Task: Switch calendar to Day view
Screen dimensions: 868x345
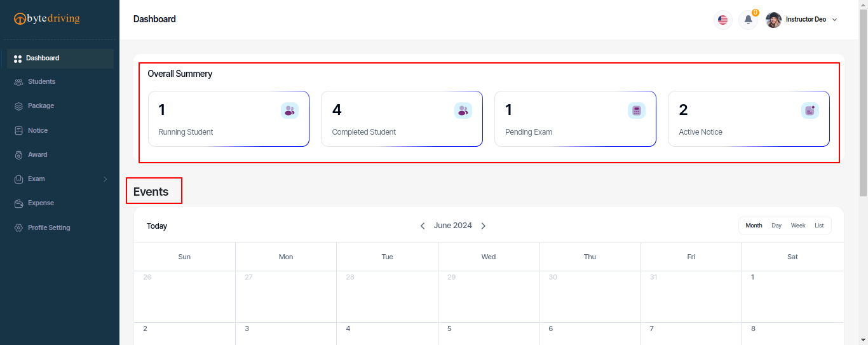Action: [x=776, y=226]
